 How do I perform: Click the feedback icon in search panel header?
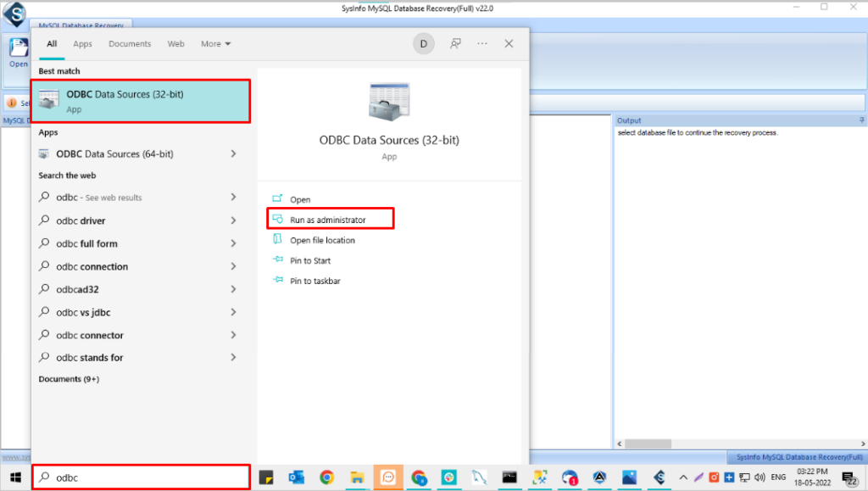(x=456, y=43)
